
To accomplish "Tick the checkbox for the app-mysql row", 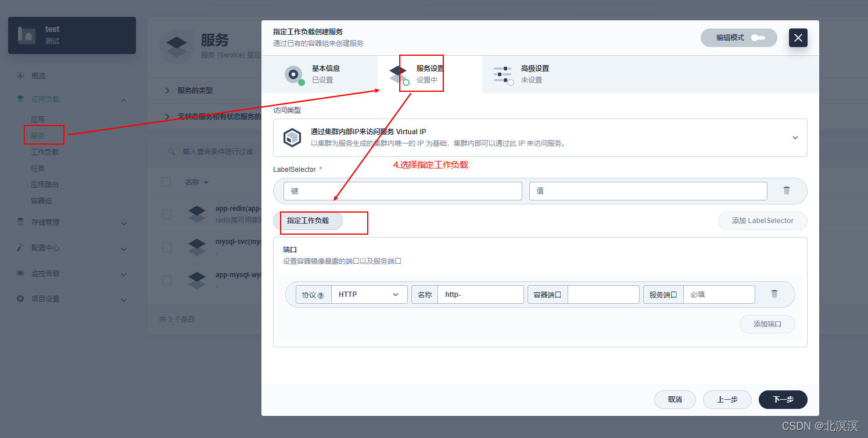I will (x=167, y=280).
